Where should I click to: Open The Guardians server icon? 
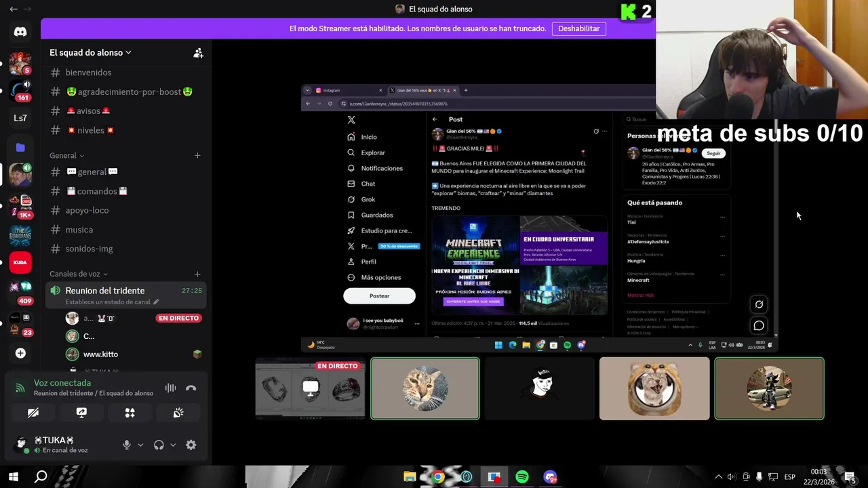pos(20,235)
